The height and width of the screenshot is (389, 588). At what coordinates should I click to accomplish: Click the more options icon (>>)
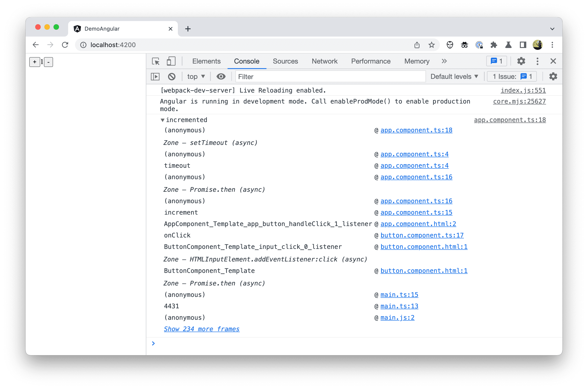(x=444, y=61)
